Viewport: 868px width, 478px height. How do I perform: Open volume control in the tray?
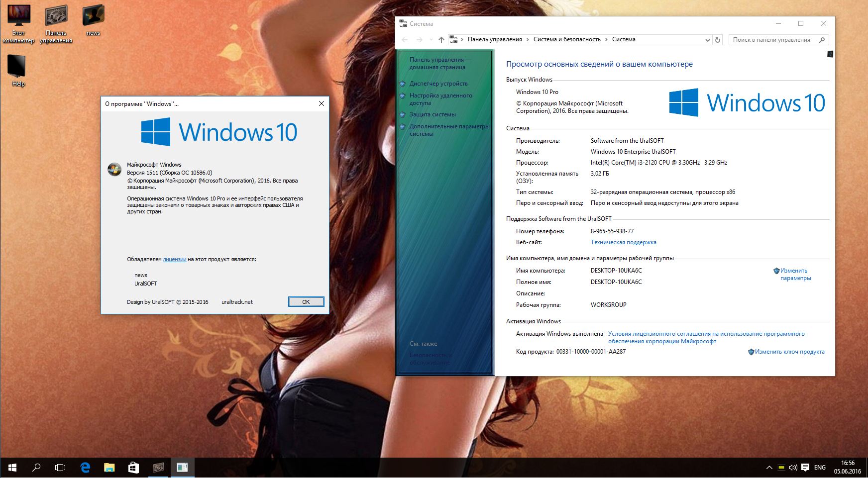click(793, 468)
